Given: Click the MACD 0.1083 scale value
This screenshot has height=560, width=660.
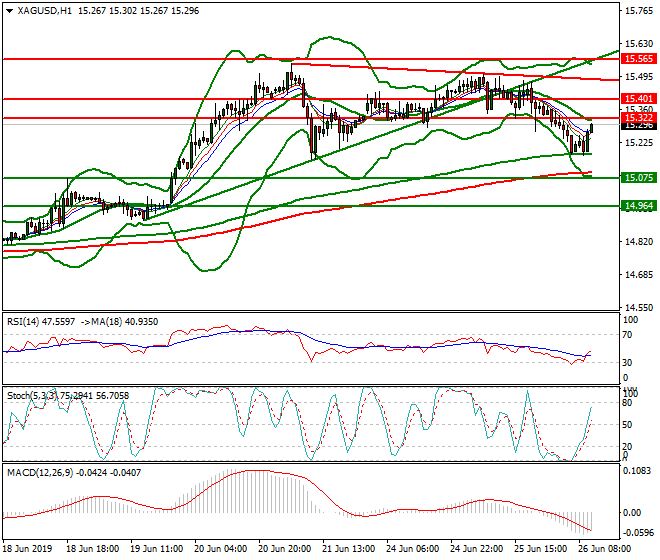Looking at the screenshot, I should click(x=637, y=471).
